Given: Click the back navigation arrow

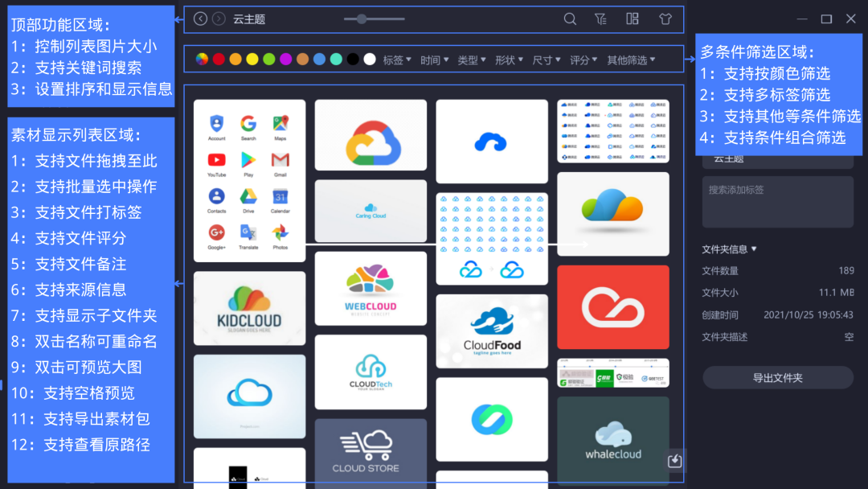Looking at the screenshot, I should tap(200, 18).
